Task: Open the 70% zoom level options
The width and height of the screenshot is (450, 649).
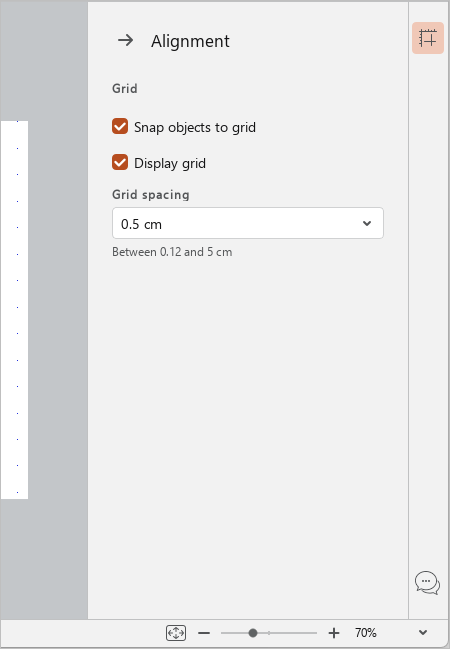Action: click(366, 632)
